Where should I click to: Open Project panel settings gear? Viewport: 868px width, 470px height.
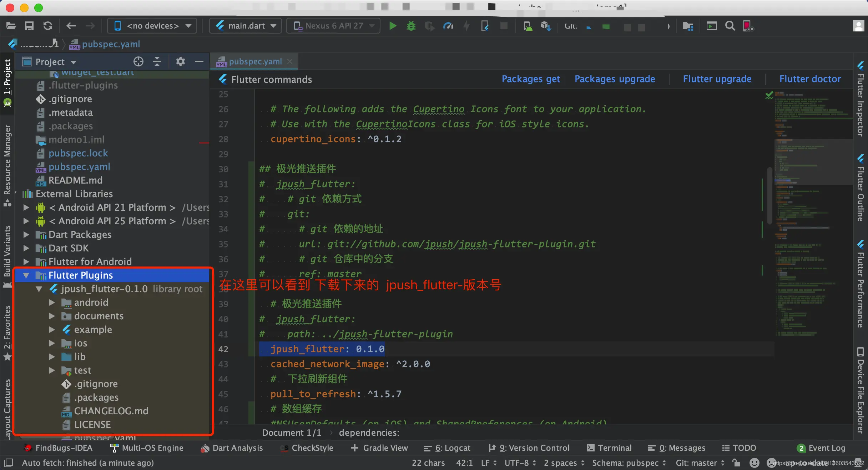click(181, 62)
